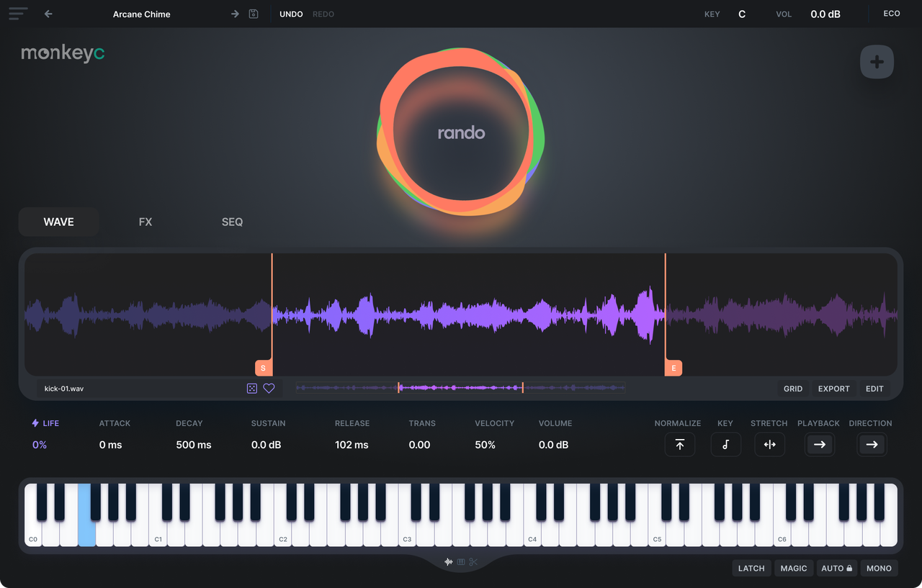Click the dice randomize sample icon
Screen dimensions: 922x588
(x=251, y=389)
